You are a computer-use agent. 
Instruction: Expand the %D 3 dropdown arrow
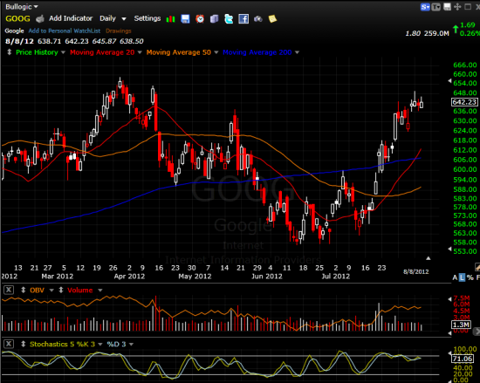tap(131, 344)
